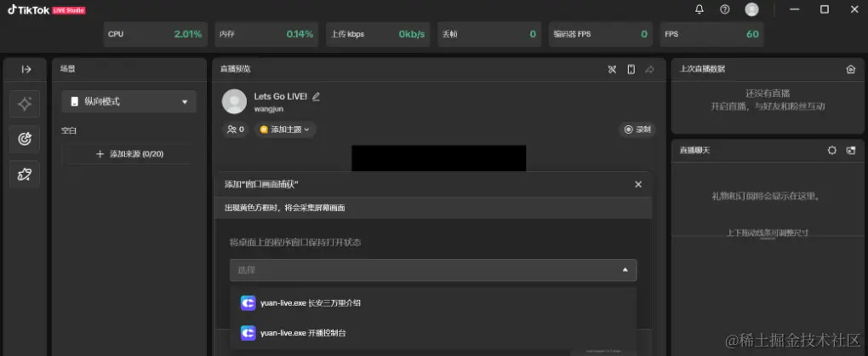Click the 内存 0.14% stat tile

267,34
